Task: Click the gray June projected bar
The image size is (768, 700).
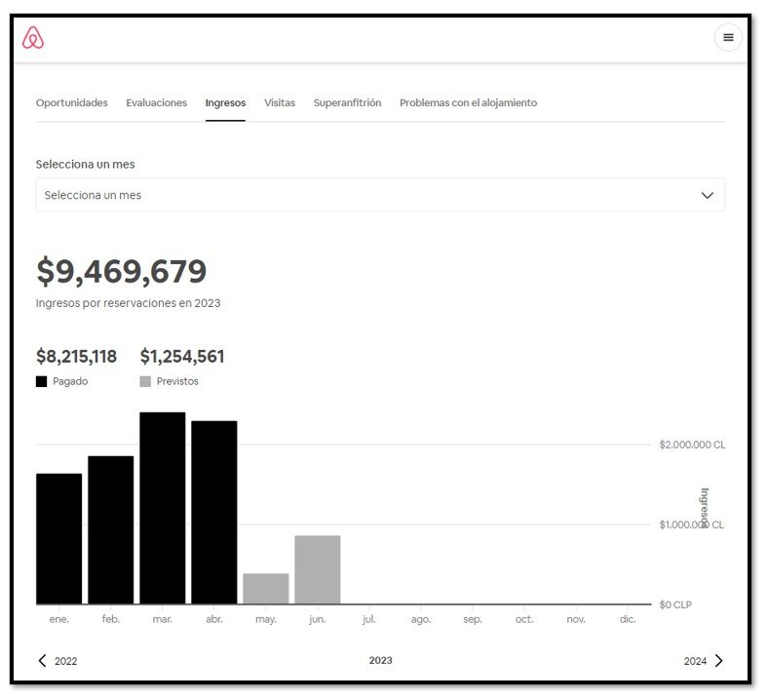Action: point(318,569)
